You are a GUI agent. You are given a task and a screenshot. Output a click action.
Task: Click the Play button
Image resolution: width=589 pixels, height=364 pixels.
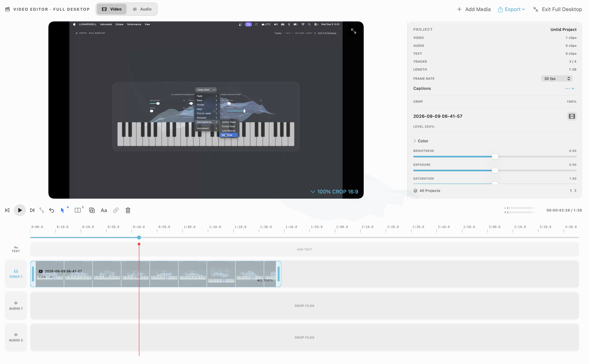point(20,210)
